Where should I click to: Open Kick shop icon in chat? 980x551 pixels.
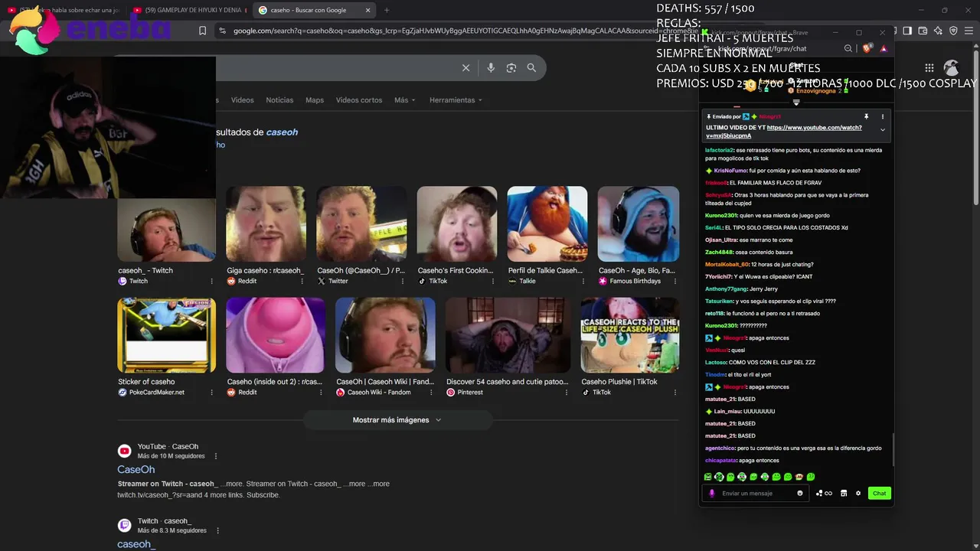(844, 493)
